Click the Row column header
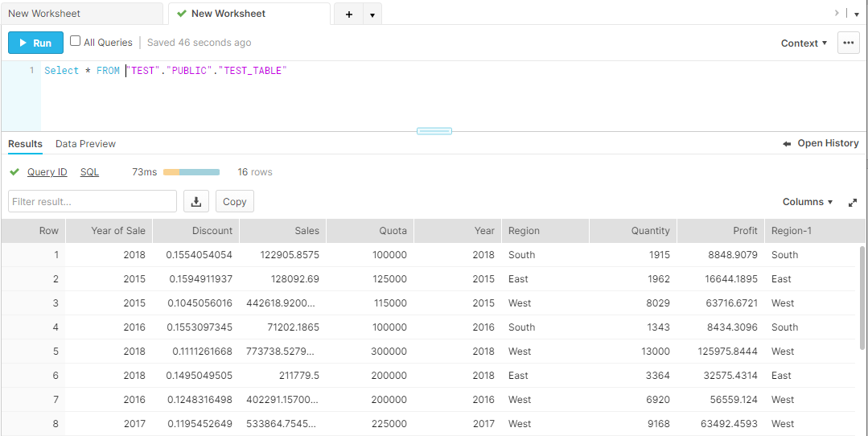Image resolution: width=868 pixels, height=436 pixels. click(33, 231)
